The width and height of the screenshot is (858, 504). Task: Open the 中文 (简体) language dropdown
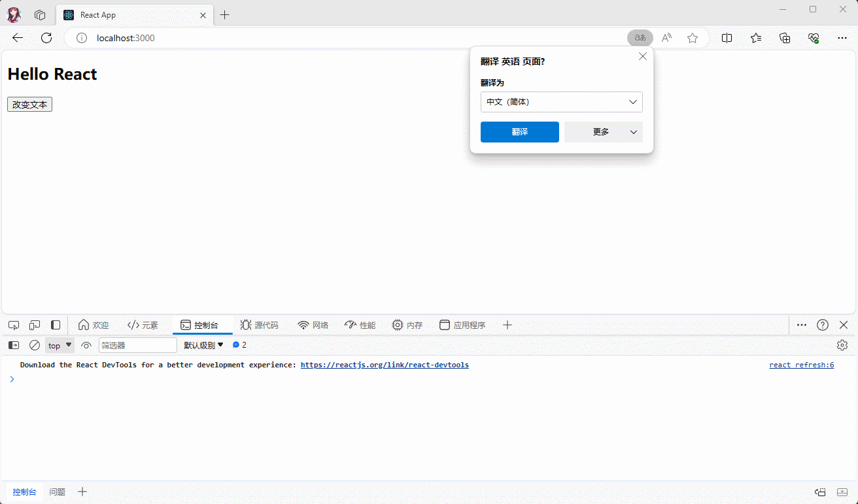click(x=561, y=102)
